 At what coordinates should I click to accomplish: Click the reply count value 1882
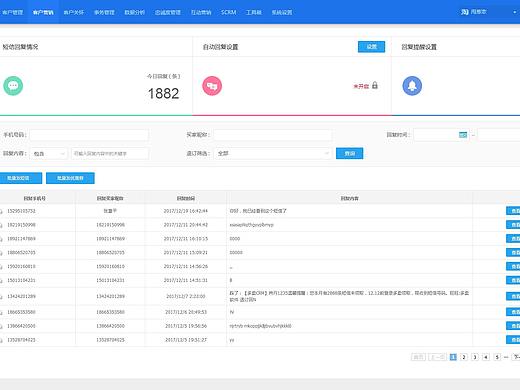pyautogui.click(x=163, y=94)
